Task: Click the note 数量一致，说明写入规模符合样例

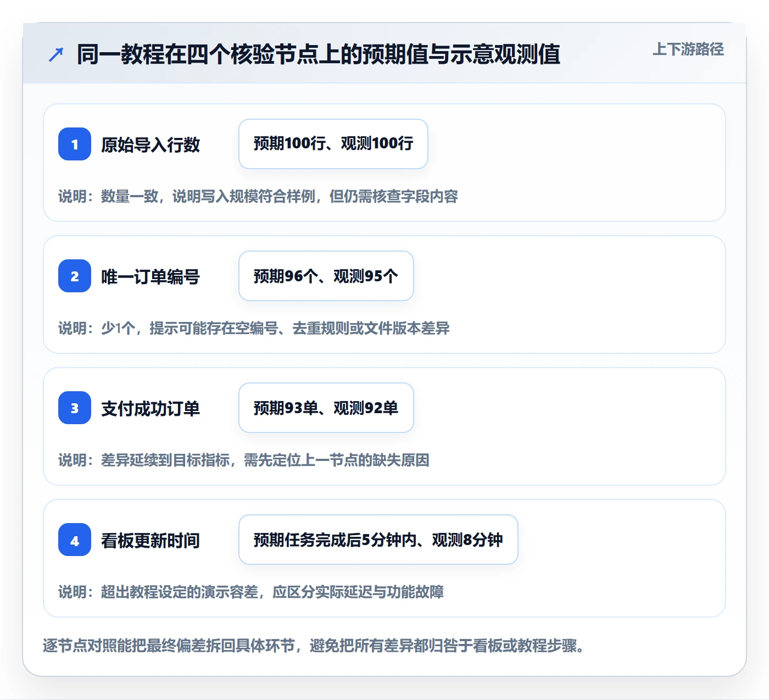Action: tap(208, 196)
